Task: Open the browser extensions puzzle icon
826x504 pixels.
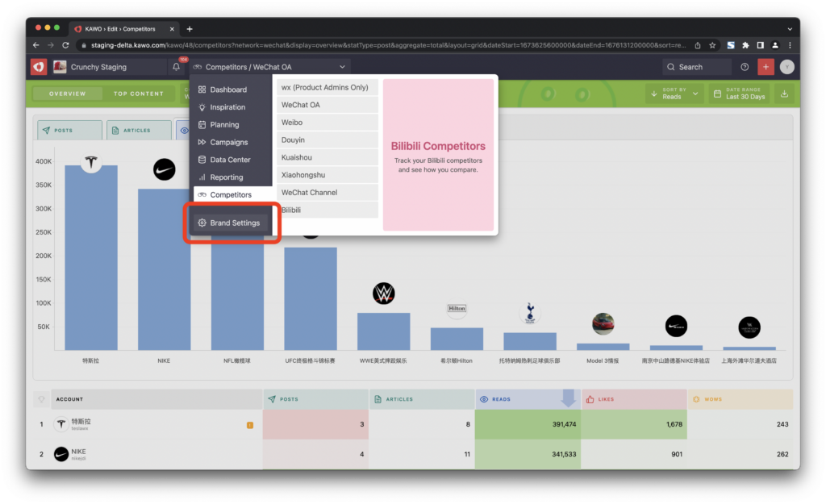Action: [745, 45]
